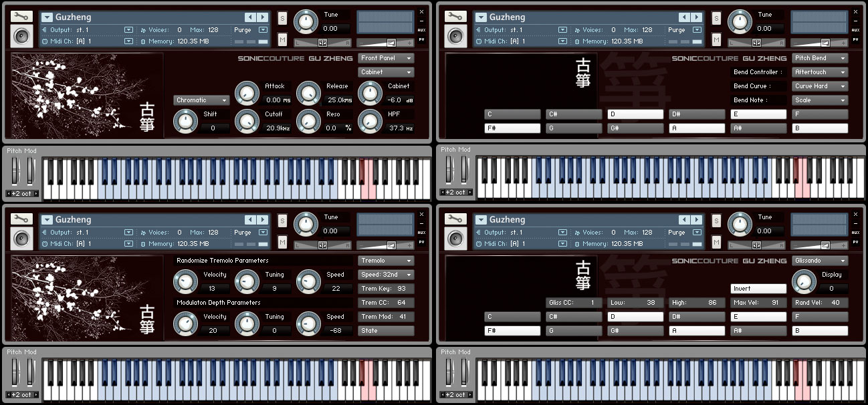Raise keyboard octave below Pitch Bend instance
868x405 pixels.
(x=470, y=192)
